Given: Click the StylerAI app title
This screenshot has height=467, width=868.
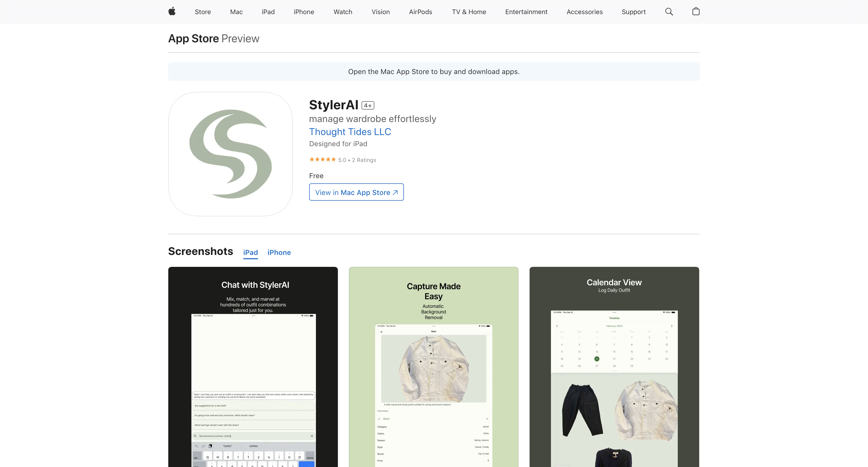Looking at the screenshot, I should 334,105.
